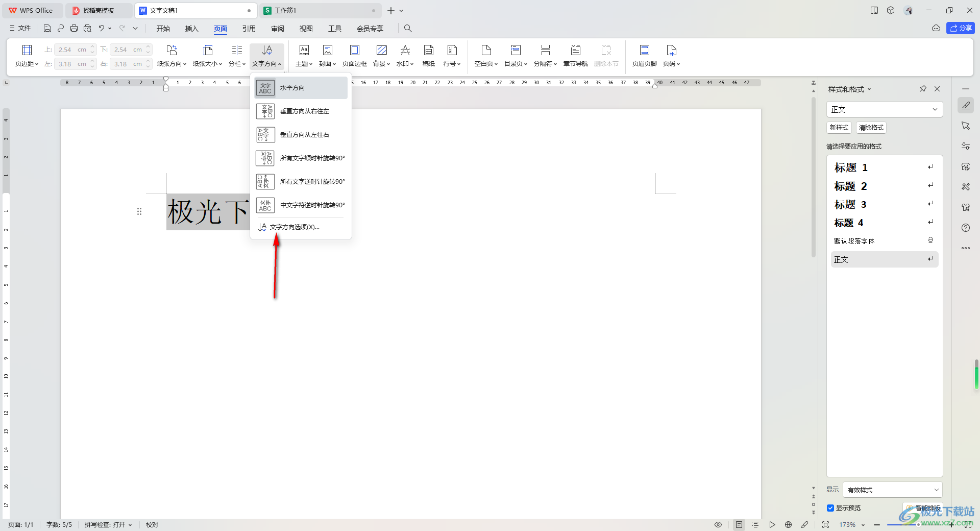Click the background (背景) icon
The image size is (980, 531).
tap(381, 50)
